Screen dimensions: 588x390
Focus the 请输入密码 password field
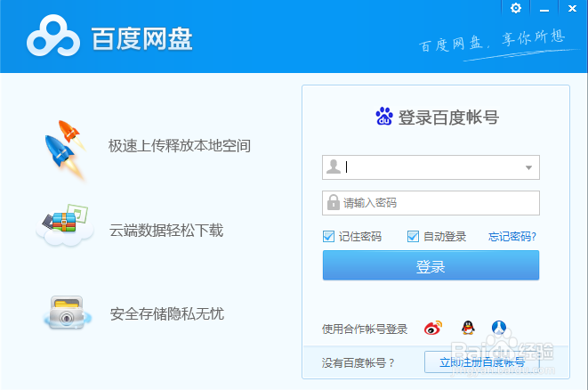[431, 203]
